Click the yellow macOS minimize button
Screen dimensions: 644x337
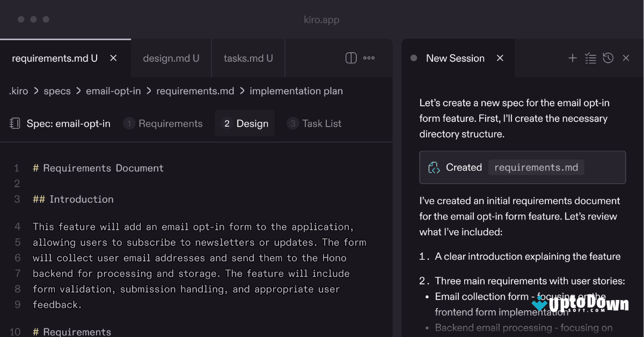click(x=33, y=19)
